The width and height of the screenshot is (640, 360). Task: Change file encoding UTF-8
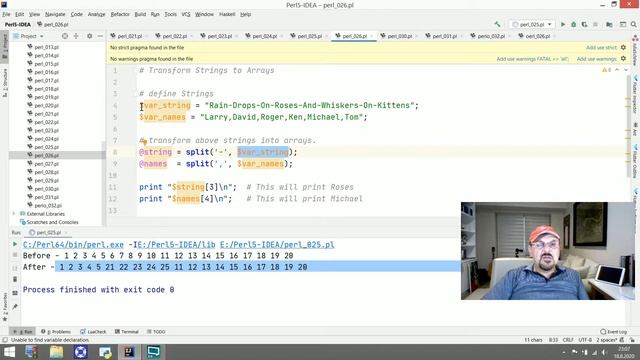[585, 340]
